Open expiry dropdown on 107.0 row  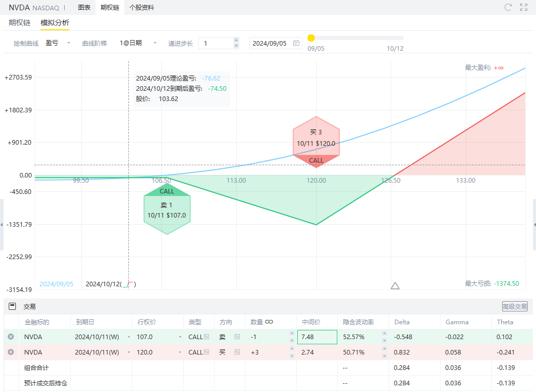tap(129, 337)
